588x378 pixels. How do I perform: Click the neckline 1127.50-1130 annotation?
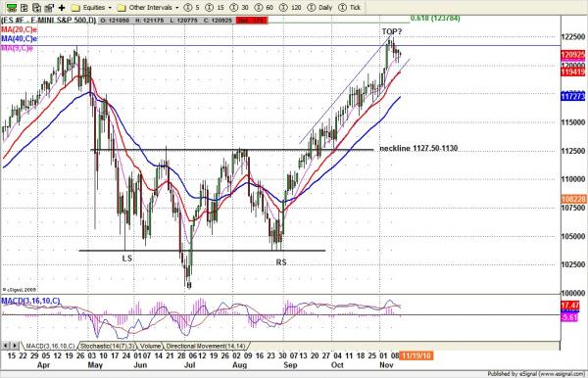pos(418,148)
